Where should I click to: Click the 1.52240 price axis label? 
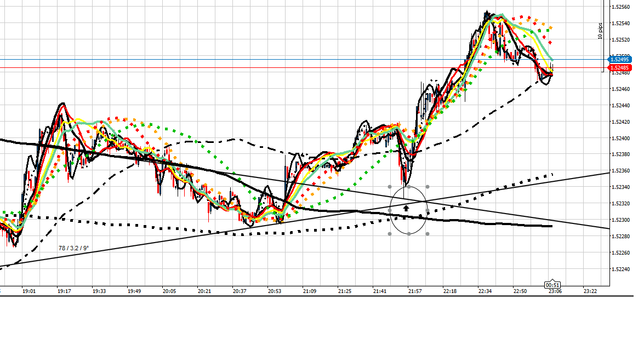pos(620,269)
